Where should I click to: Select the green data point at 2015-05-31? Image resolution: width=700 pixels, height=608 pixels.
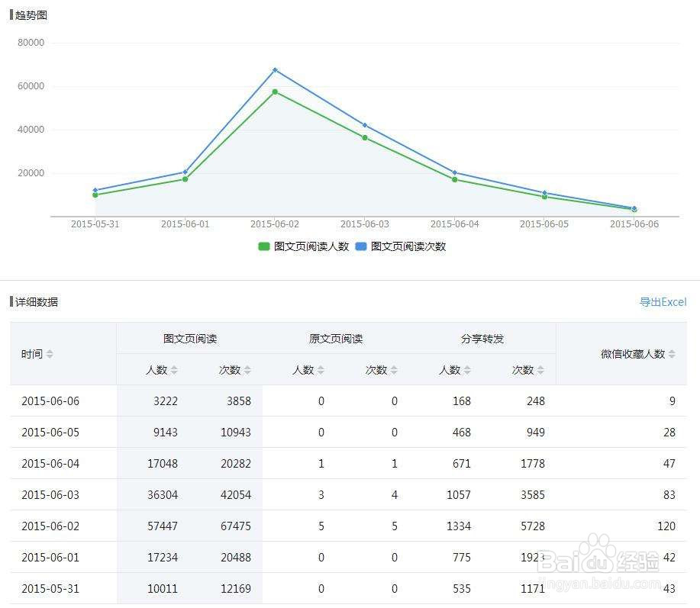(95, 195)
